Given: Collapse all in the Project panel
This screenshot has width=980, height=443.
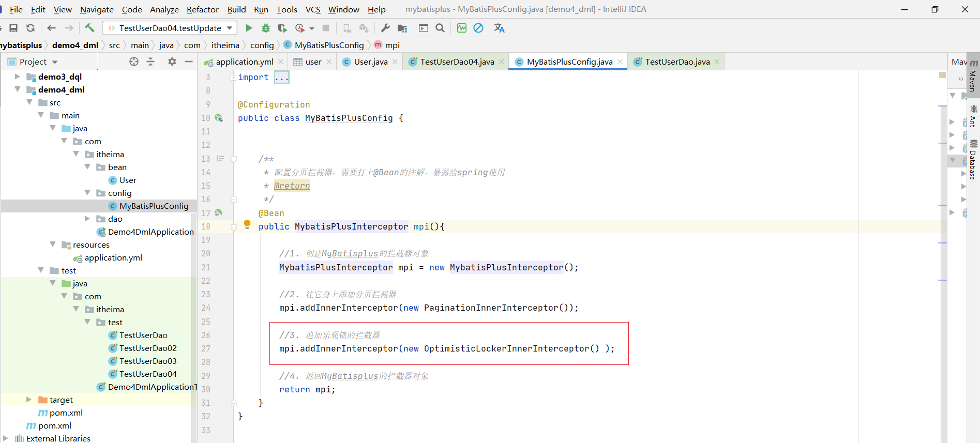Looking at the screenshot, I should (150, 62).
